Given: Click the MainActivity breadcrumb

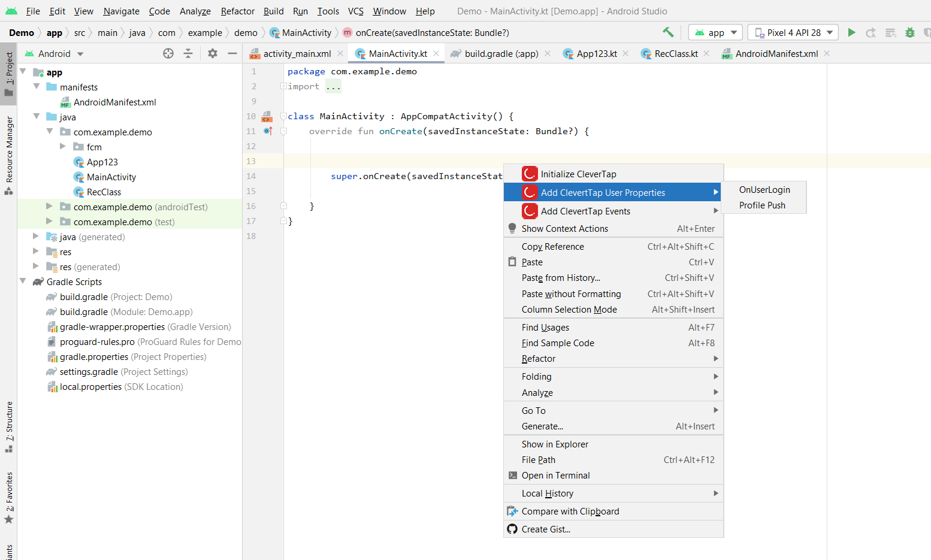Looking at the screenshot, I should pyautogui.click(x=300, y=32).
